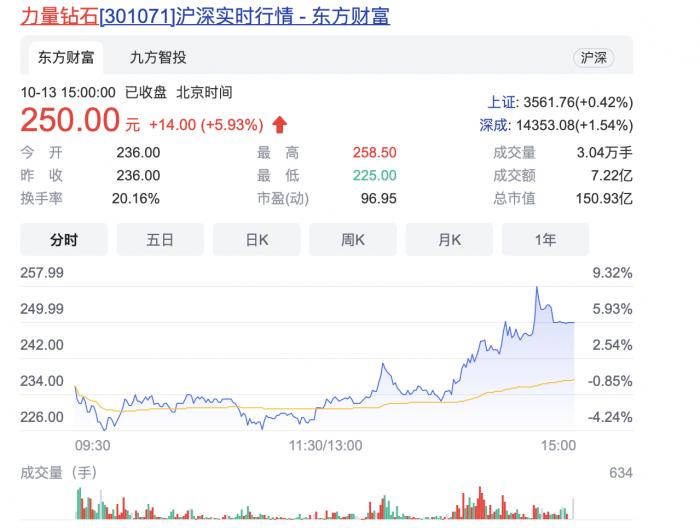The image size is (700, 528).
Task: Switch to the 九方智投 tab
Action: pos(158,58)
